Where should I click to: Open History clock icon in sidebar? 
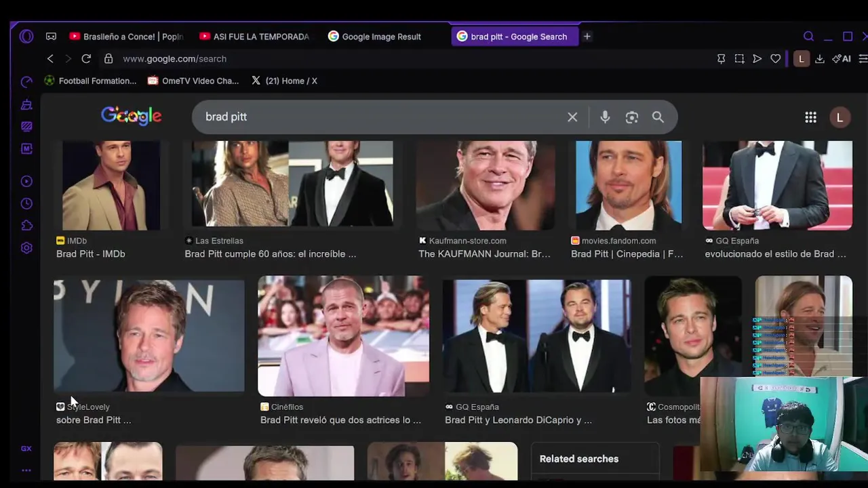pyautogui.click(x=26, y=203)
